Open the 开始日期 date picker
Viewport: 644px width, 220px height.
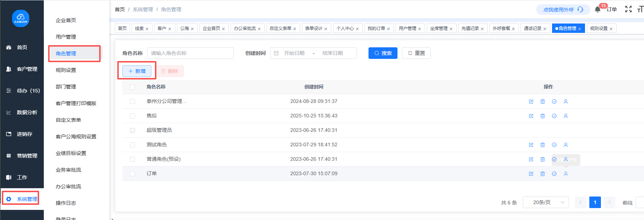[294, 53]
